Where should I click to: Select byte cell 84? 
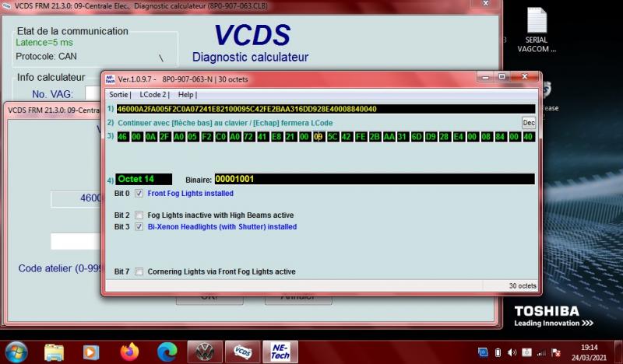coord(500,137)
